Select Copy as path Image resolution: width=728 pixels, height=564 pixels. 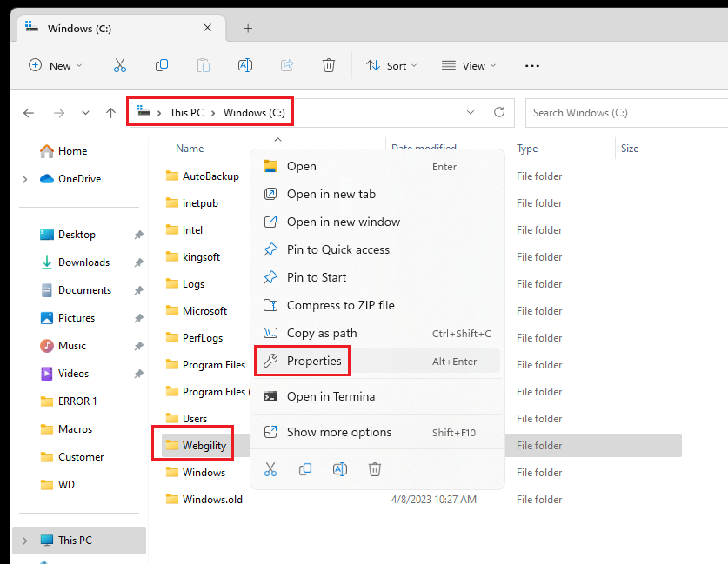377,333
